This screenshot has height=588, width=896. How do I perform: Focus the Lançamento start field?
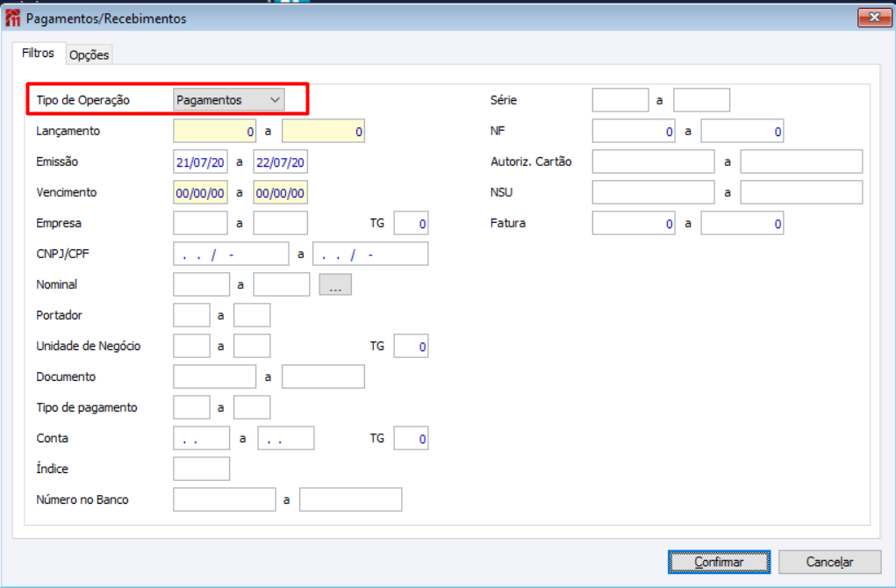214,131
